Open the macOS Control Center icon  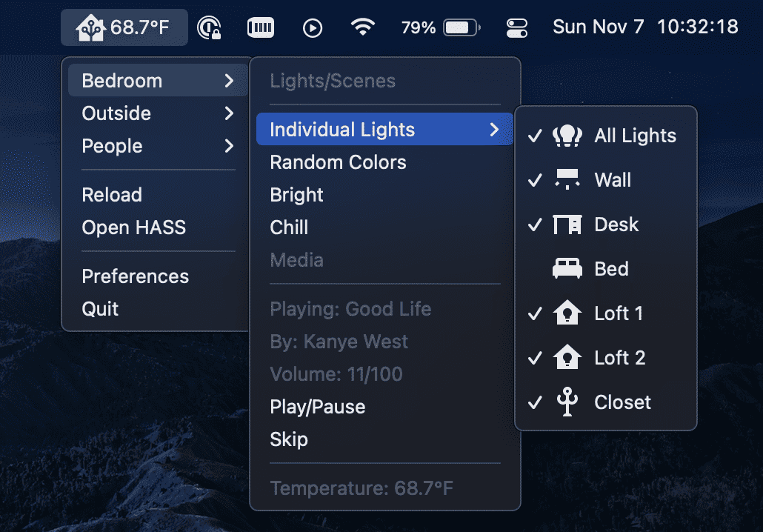click(516, 27)
